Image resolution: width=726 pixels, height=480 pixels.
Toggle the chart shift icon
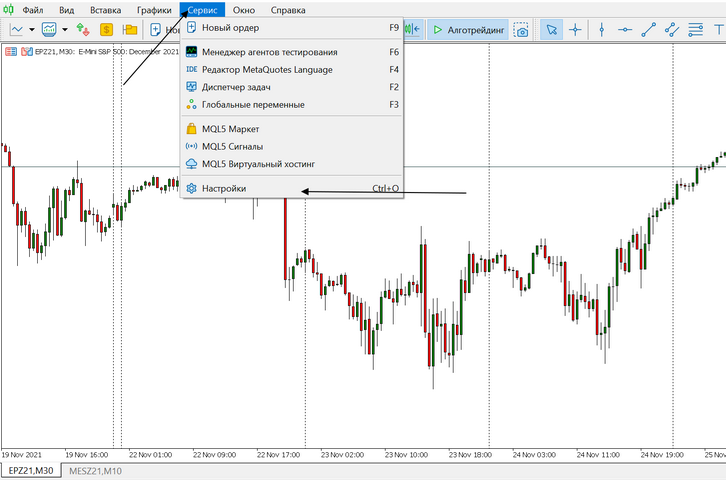413,30
